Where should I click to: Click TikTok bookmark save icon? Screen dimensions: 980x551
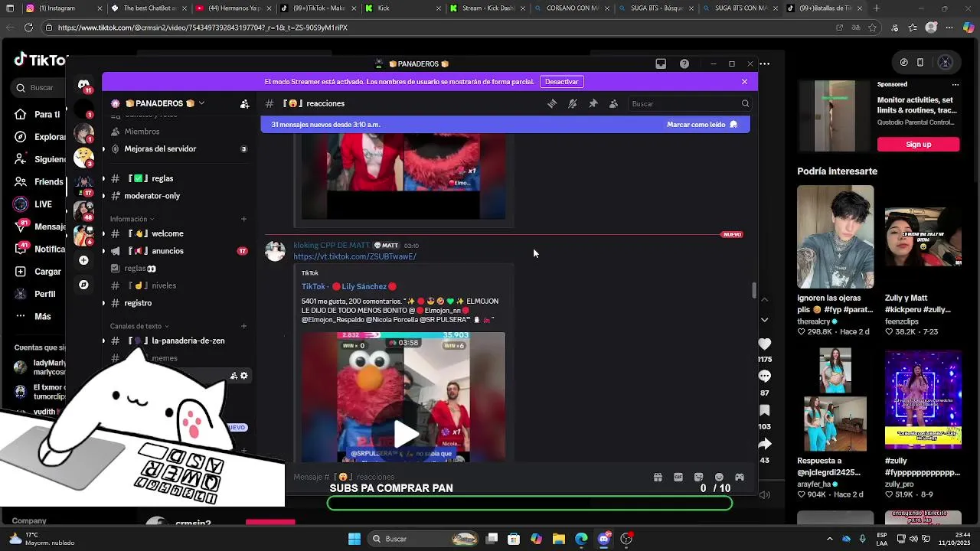click(x=764, y=411)
